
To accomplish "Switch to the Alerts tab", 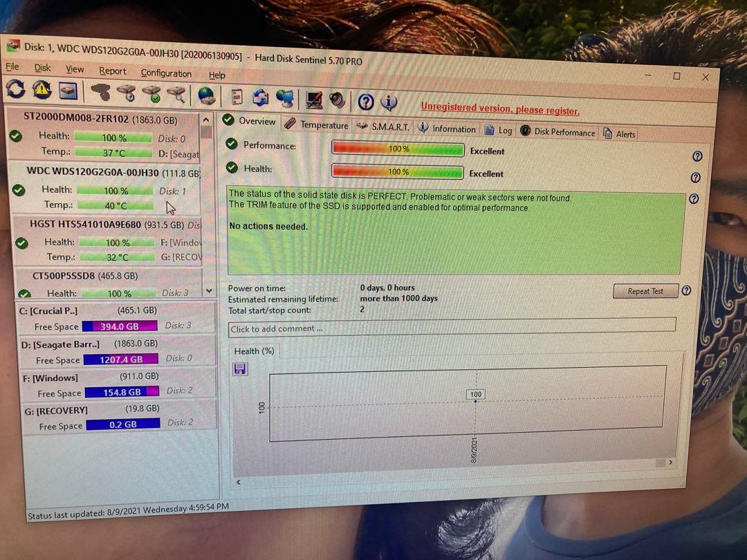I will click(x=619, y=134).
